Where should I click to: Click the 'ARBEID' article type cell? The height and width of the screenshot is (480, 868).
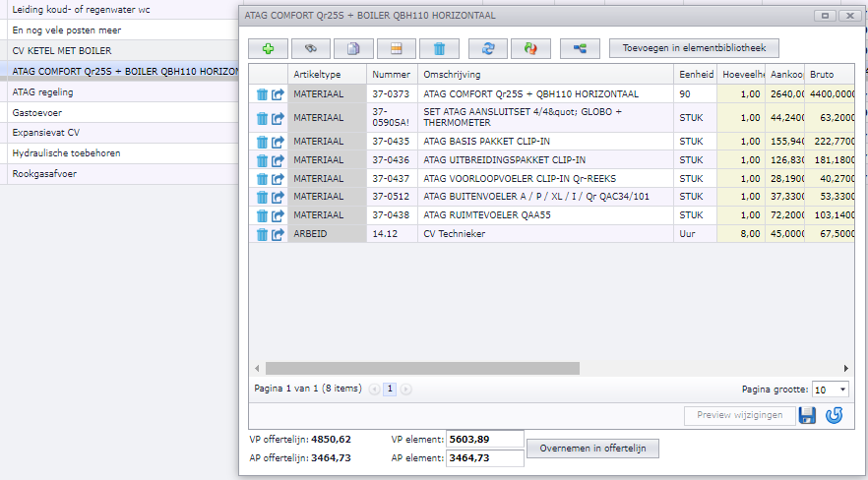[x=327, y=234]
